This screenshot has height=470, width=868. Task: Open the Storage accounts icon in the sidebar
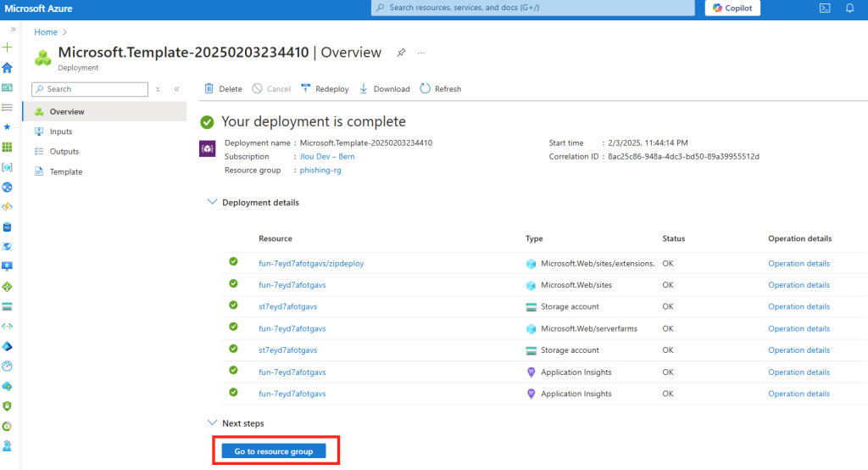7,306
